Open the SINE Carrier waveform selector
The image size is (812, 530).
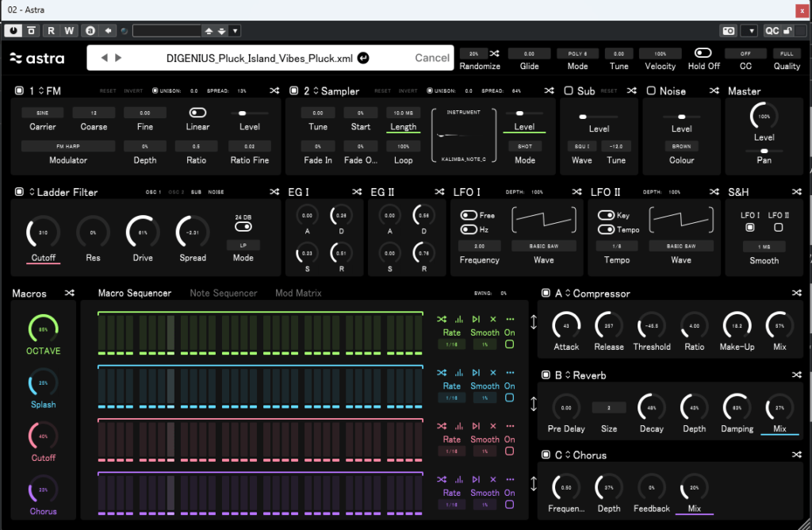pos(43,113)
